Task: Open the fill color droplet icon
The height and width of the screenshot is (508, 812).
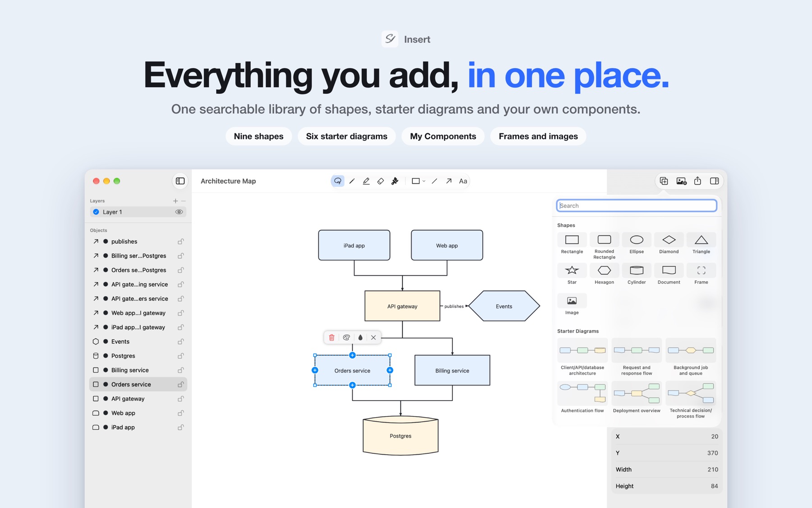Action: [360, 337]
